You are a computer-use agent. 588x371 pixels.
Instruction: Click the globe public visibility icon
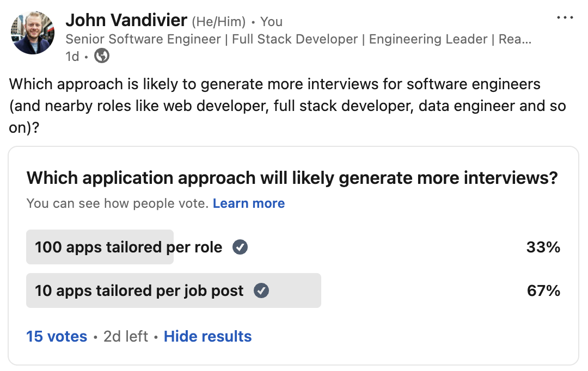(102, 55)
